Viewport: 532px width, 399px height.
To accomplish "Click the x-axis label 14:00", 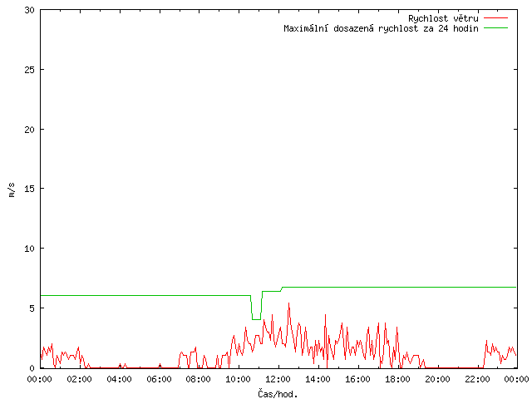I will click(318, 379).
